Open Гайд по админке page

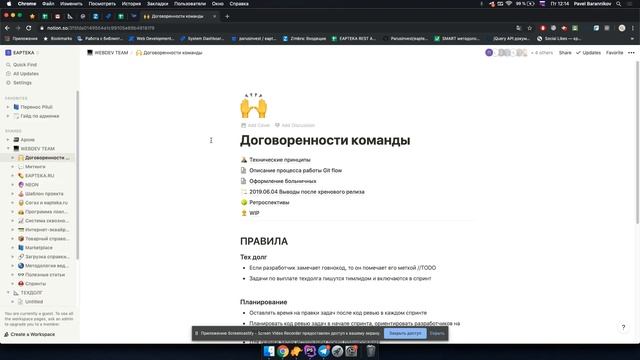tap(40, 116)
